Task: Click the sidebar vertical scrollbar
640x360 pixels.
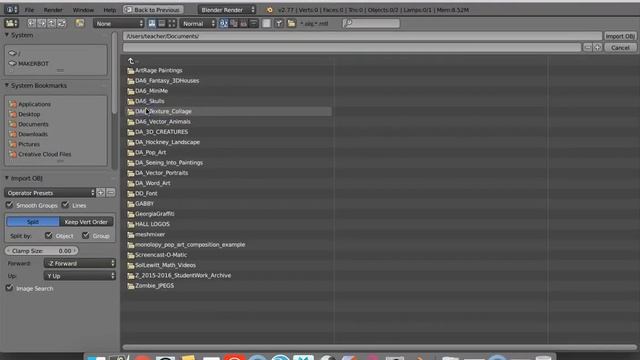Action: 114,73
